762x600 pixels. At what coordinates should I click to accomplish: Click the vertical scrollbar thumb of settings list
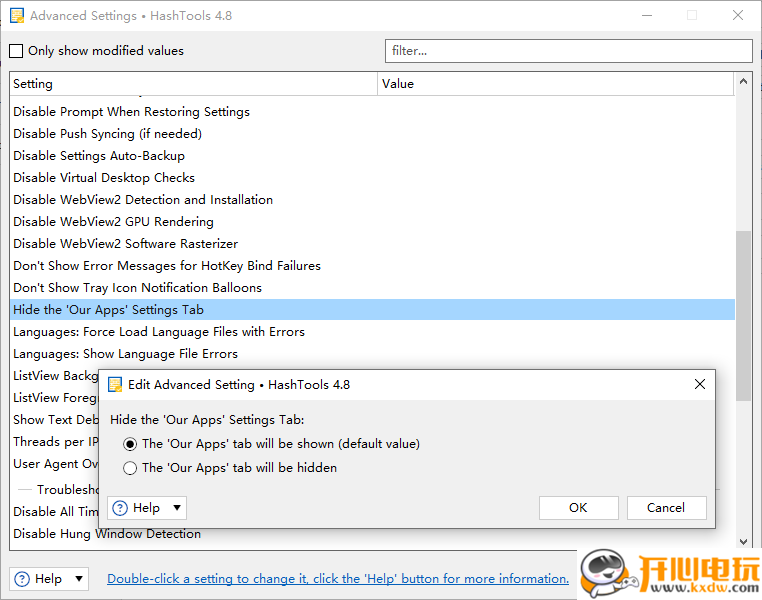click(x=743, y=316)
